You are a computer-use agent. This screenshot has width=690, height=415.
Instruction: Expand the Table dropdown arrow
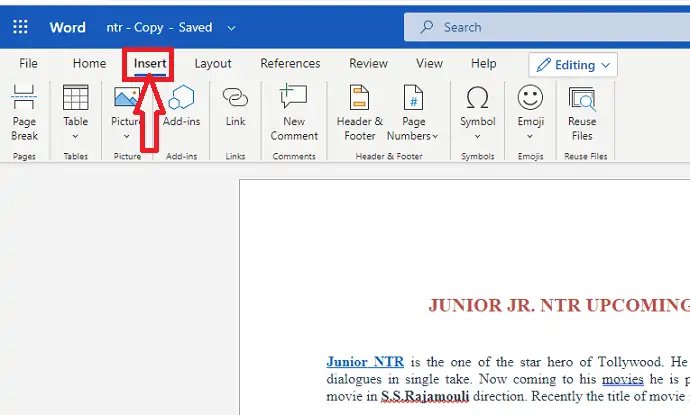coord(75,136)
